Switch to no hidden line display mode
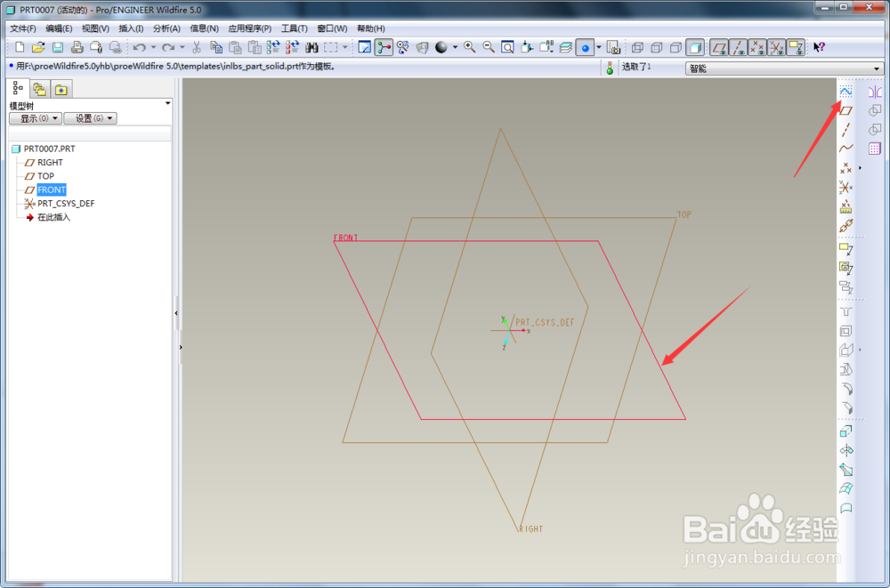 click(676, 47)
